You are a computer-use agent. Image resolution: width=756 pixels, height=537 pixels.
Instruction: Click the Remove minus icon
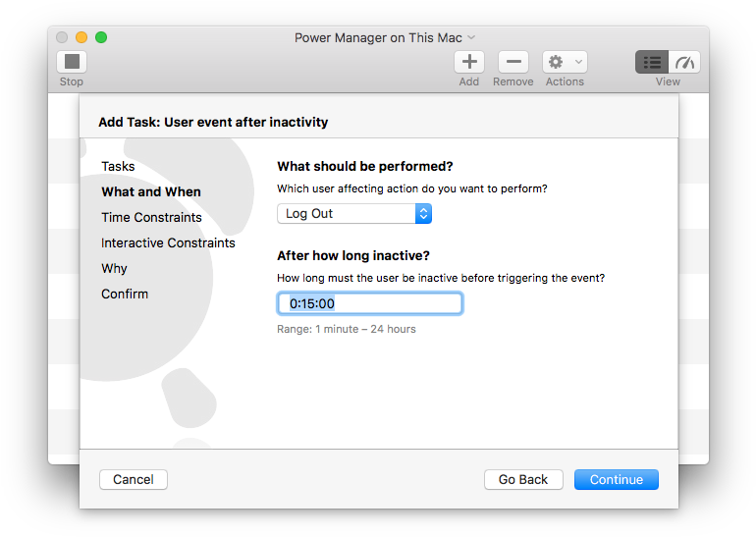513,62
